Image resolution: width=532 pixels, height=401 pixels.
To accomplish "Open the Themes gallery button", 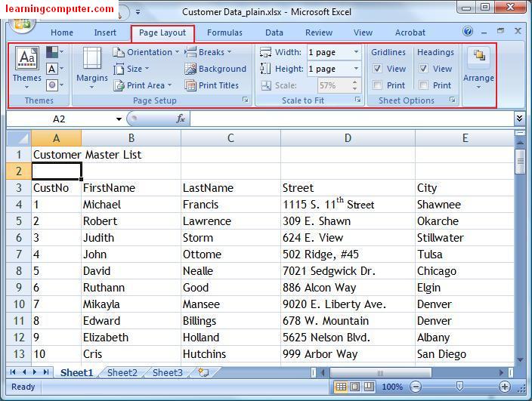I will pos(26,65).
